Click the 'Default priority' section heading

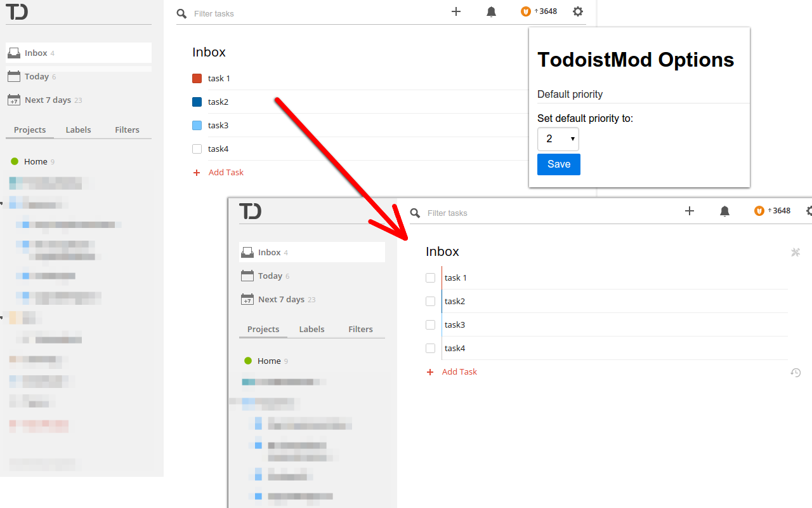(570, 95)
